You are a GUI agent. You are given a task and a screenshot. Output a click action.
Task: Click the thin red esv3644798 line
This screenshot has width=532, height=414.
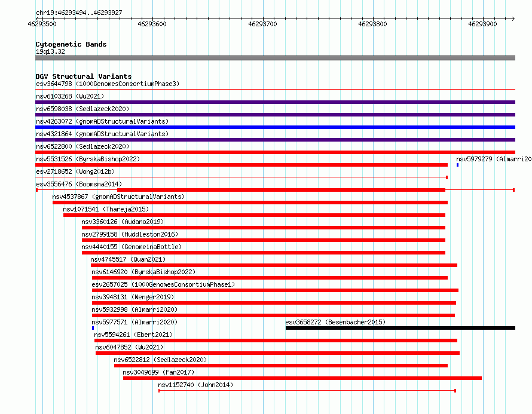(x=275, y=90)
